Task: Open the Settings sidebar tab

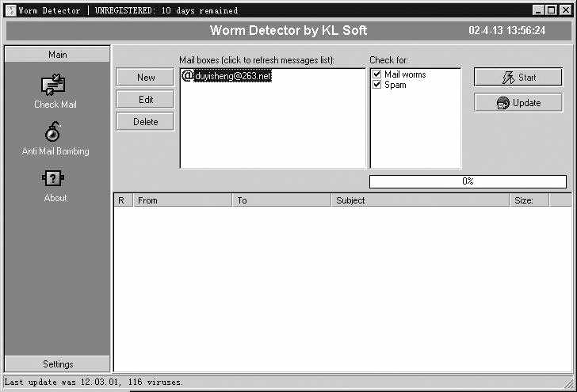Action: coord(57,364)
